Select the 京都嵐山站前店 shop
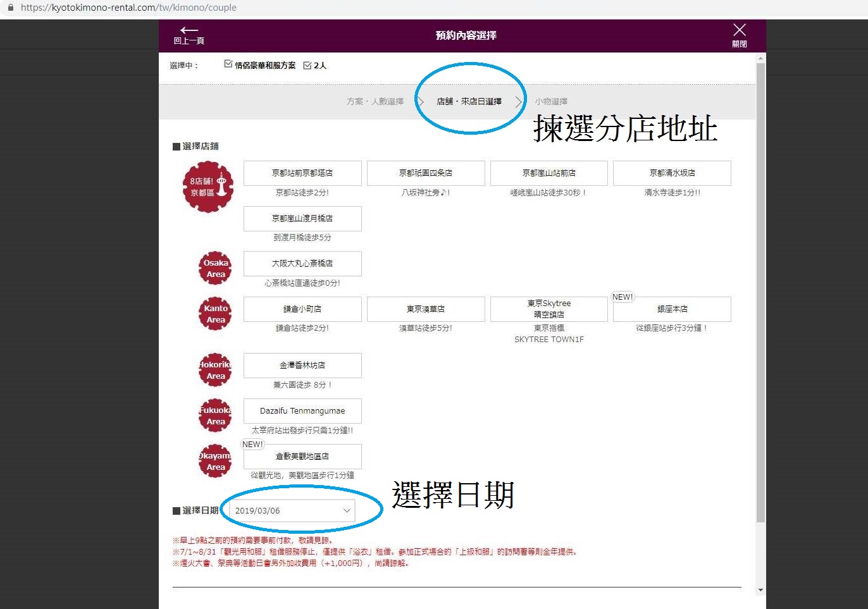 point(549,173)
